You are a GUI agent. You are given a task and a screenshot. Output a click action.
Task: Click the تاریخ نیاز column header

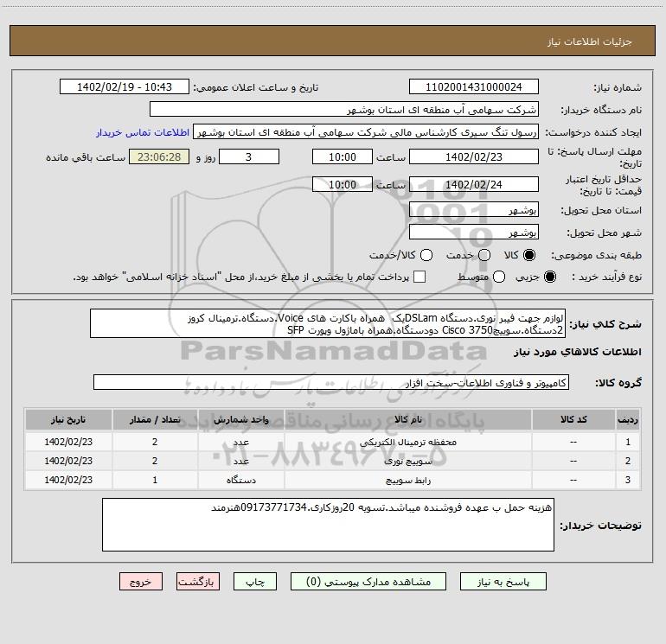68,419
